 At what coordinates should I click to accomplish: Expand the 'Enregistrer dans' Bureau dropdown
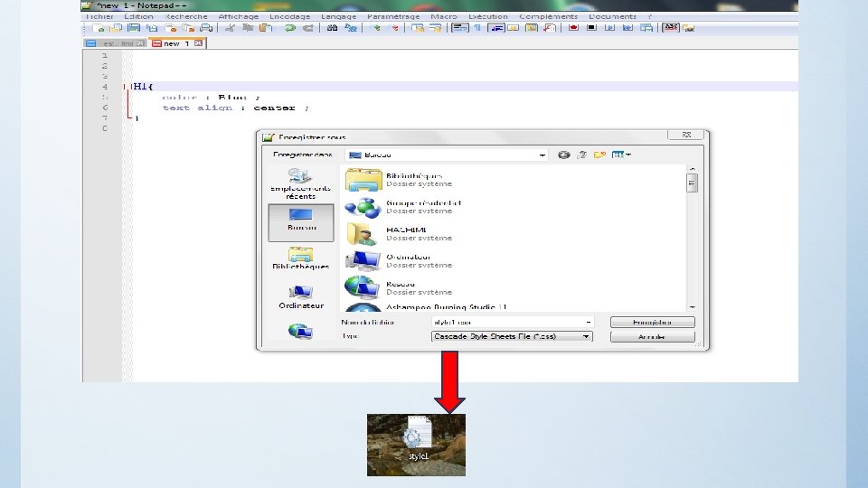click(542, 155)
